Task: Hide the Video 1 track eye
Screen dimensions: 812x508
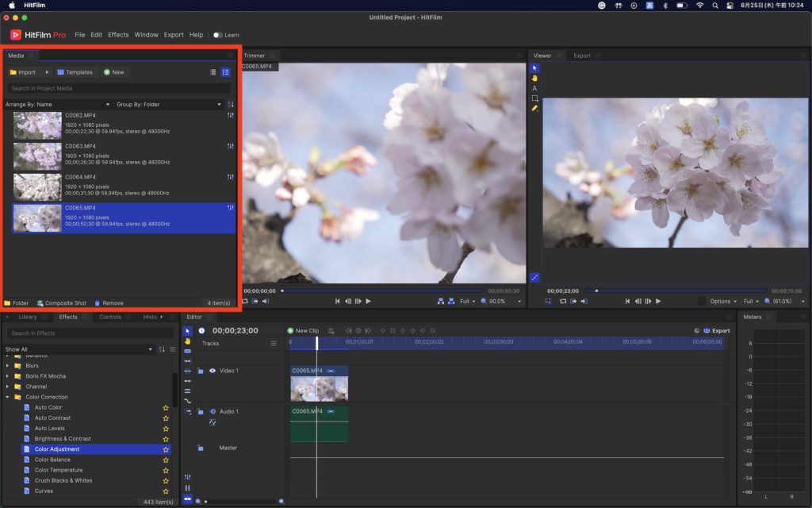Action: tap(213, 371)
